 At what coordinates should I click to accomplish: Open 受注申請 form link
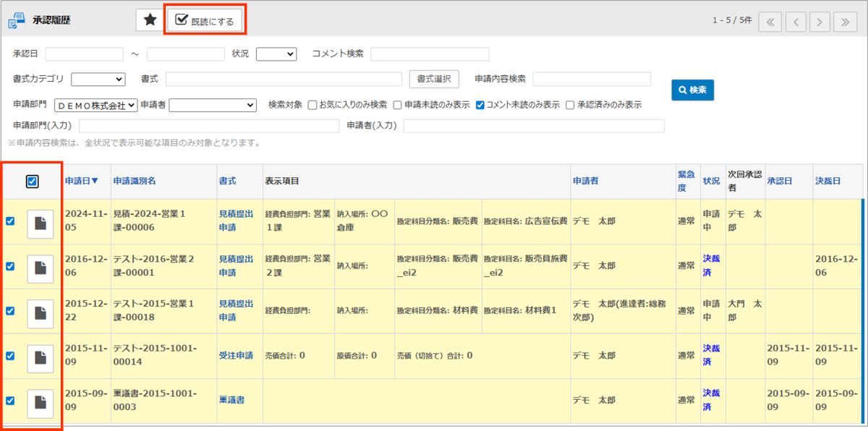236,356
